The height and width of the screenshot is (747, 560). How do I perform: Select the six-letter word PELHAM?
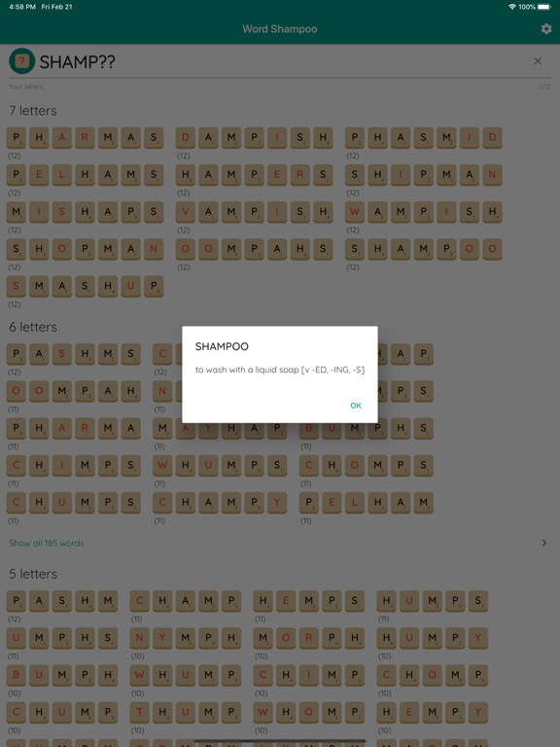tap(367, 503)
